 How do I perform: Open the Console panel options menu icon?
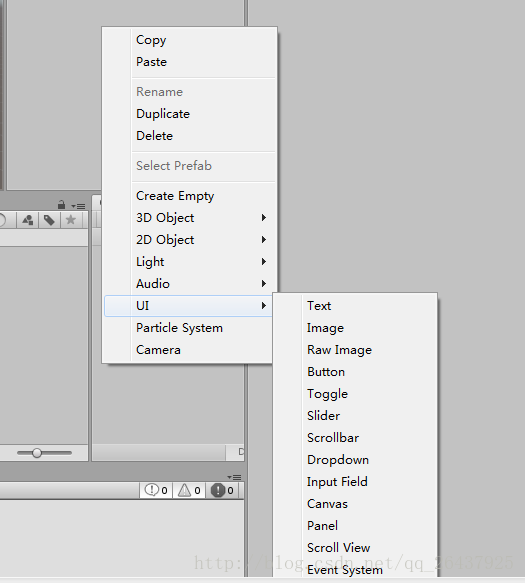tap(235, 477)
